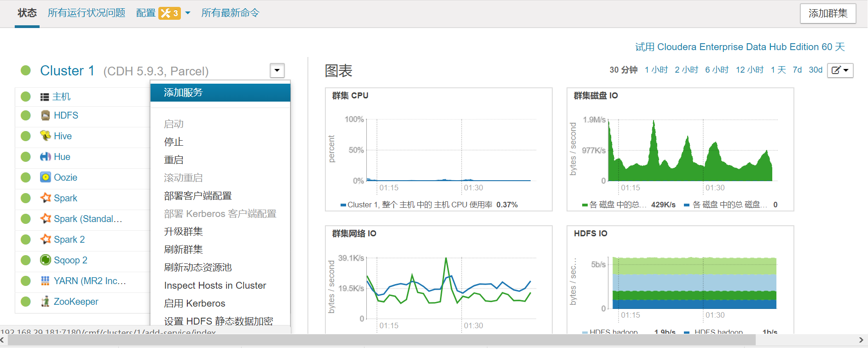The width and height of the screenshot is (868, 348).
Task: Click the green status dot of HDFS
Action: [x=26, y=115]
